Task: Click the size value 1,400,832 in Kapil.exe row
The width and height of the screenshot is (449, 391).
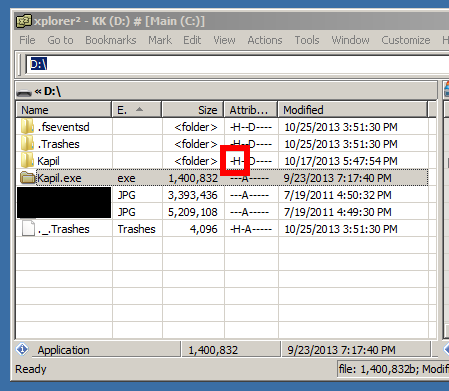Action: tap(193, 178)
